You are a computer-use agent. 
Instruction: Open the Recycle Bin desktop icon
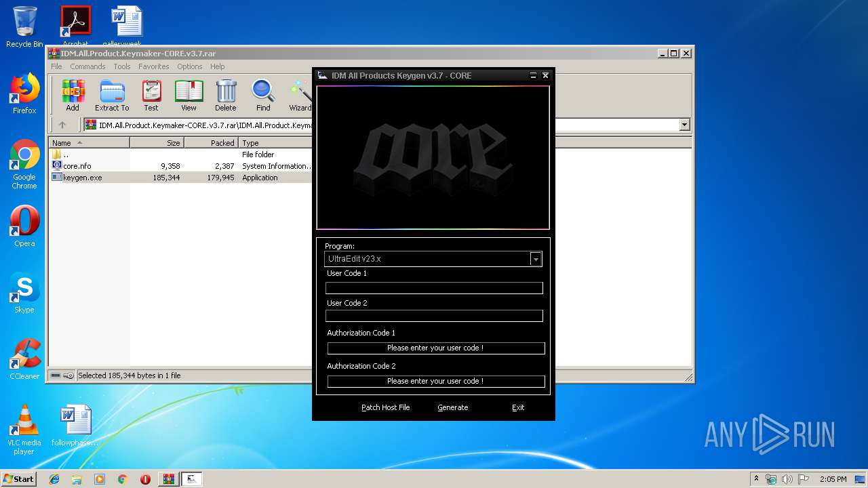(24, 27)
